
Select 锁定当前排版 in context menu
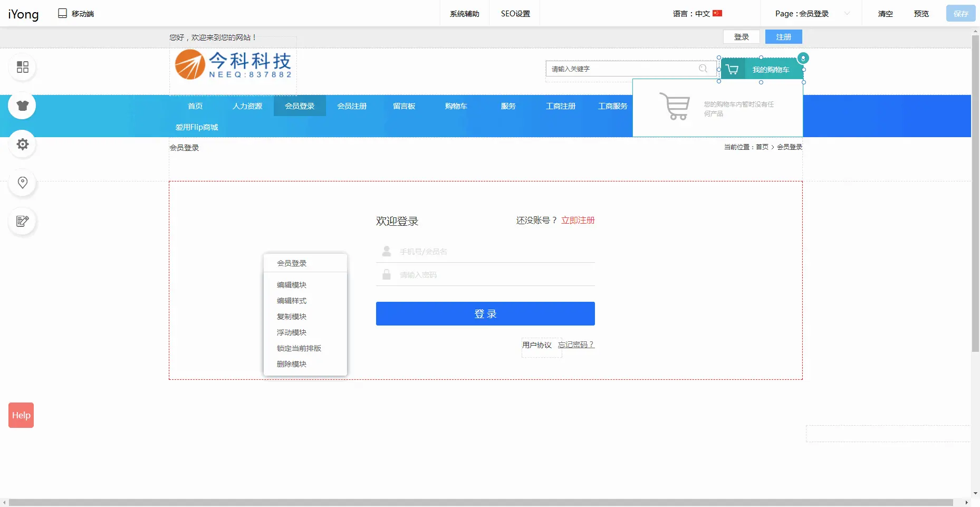[x=299, y=348]
